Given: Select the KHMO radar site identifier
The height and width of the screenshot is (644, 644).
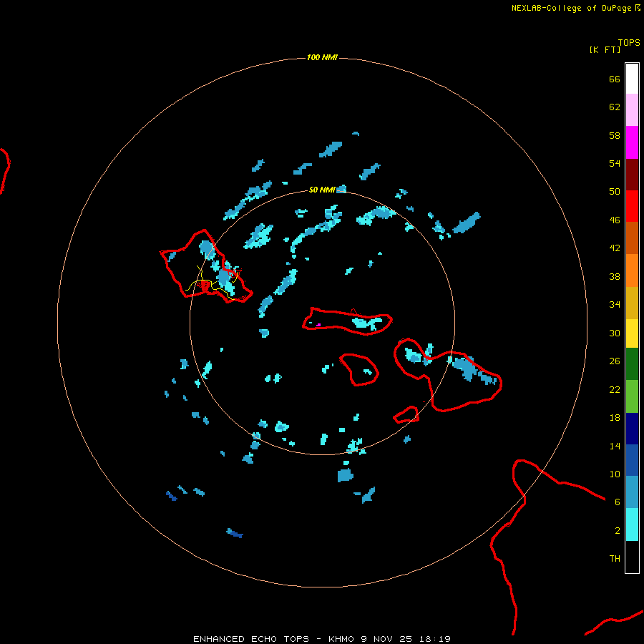Looking at the screenshot, I should (341, 639).
